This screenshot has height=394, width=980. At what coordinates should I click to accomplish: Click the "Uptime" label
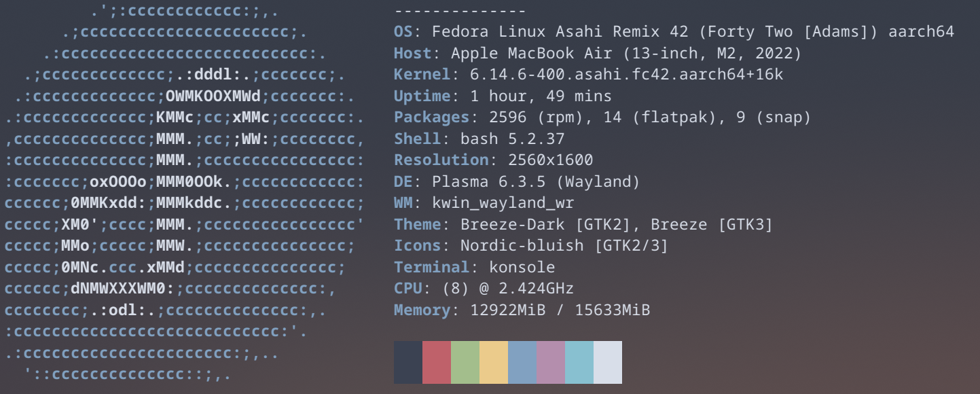click(422, 96)
